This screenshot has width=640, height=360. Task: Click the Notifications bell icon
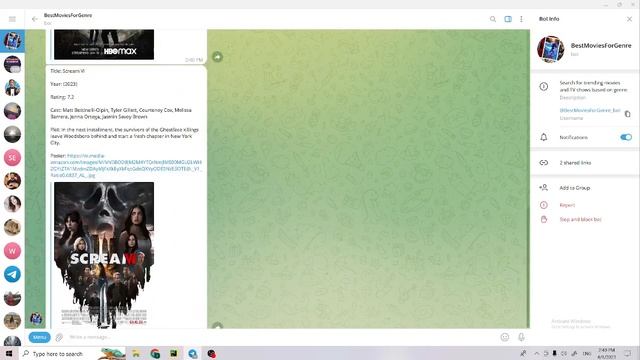pos(544,137)
